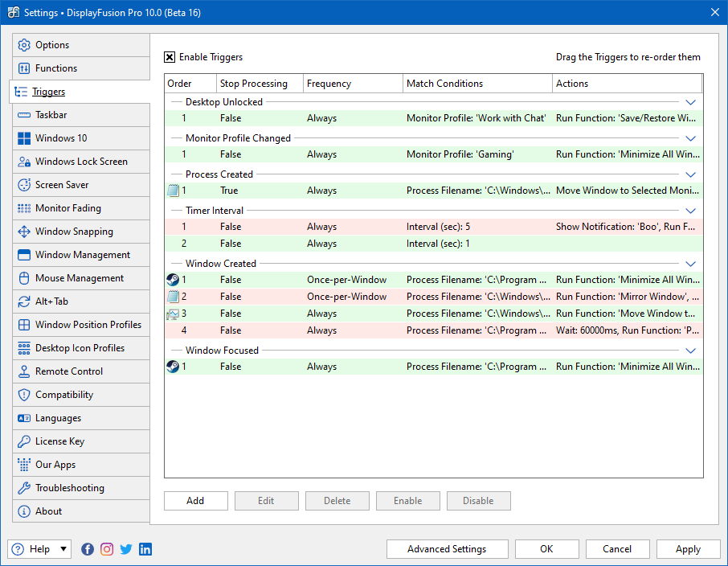Click the Options gear icon in sidebar
The width and height of the screenshot is (728, 566).
point(23,45)
